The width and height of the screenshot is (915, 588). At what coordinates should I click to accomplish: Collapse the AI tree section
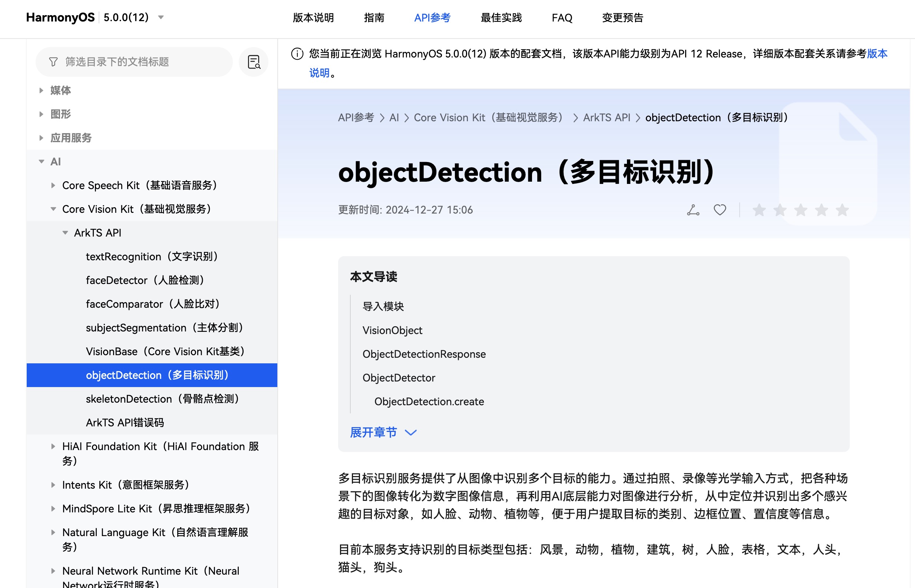42,162
